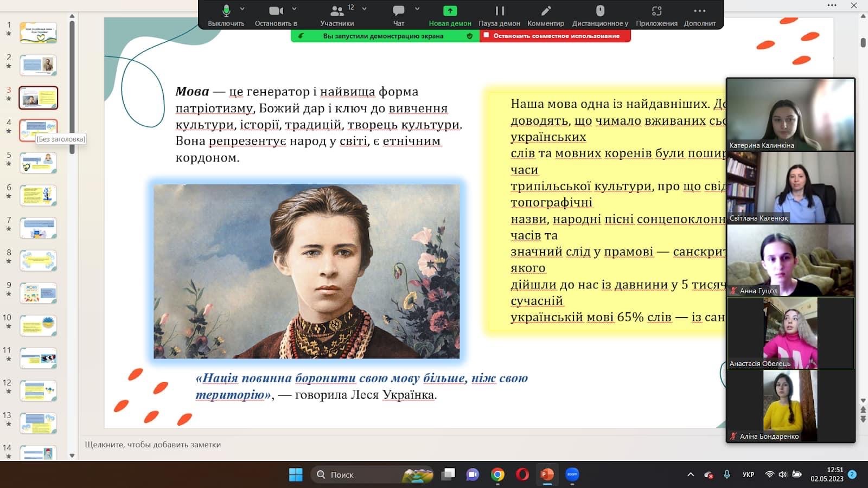Open notification badge in tray
The width and height of the screenshot is (868, 488).
tap(852, 474)
